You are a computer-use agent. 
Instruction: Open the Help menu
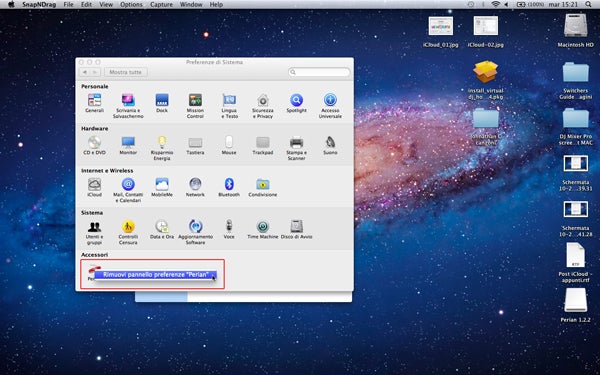(x=216, y=5)
